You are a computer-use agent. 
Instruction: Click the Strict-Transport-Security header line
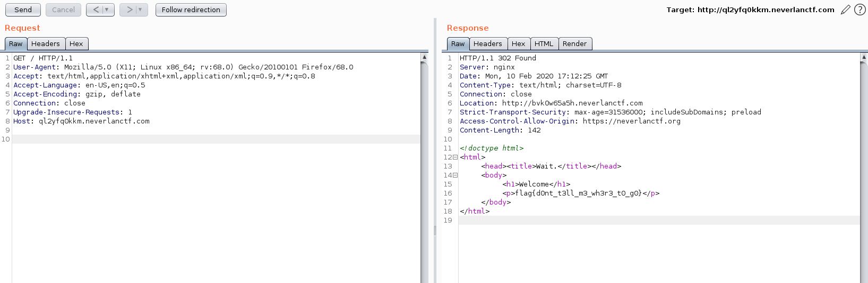pyautogui.click(x=611, y=112)
